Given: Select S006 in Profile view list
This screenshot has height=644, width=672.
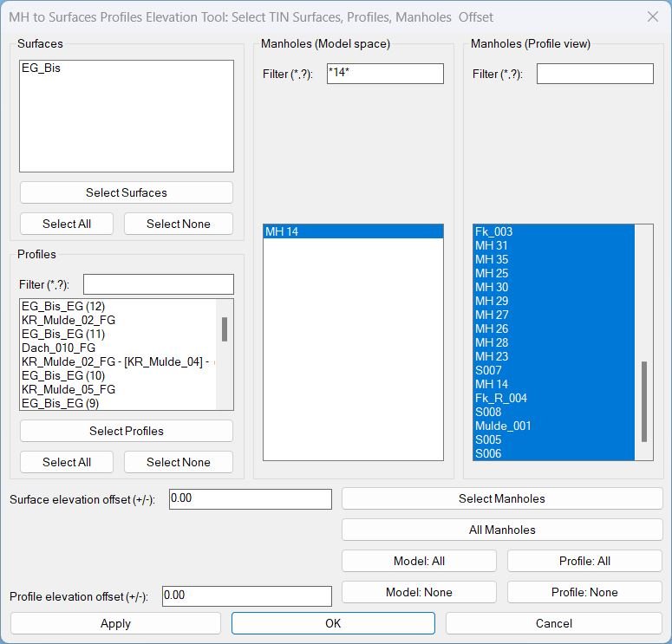Looking at the screenshot, I should [x=554, y=453].
